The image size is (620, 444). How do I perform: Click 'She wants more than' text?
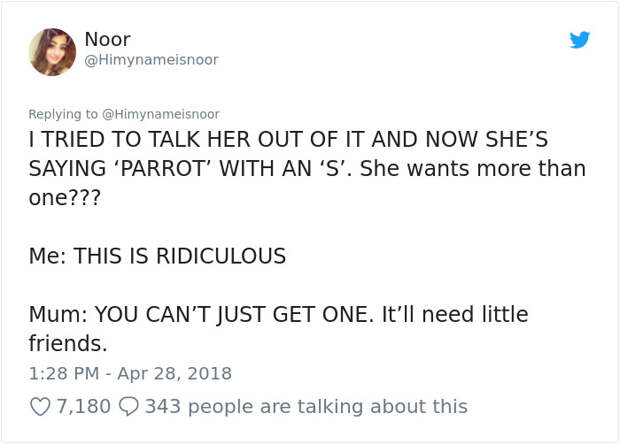(x=473, y=168)
